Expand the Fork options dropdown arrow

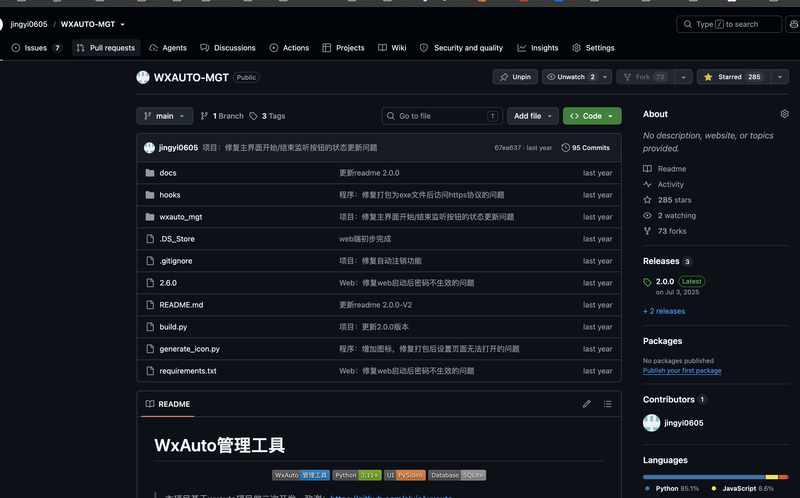[683, 77]
